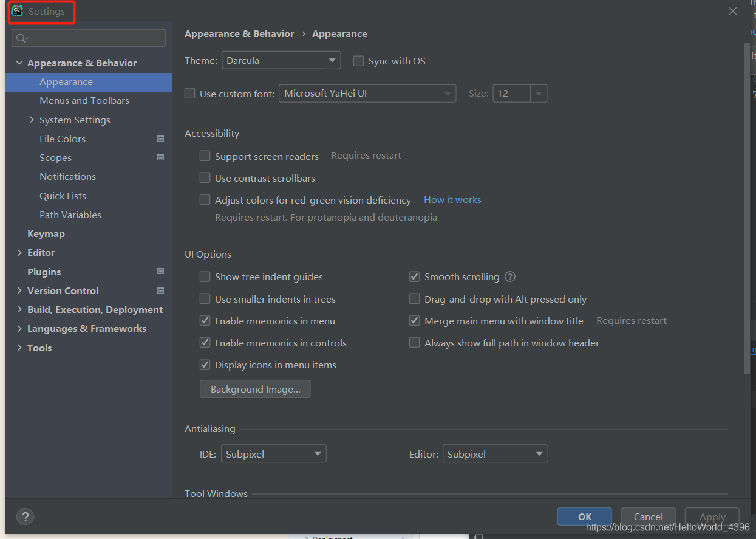Open the Editor antialiasing dropdown
The image size is (756, 539).
pyautogui.click(x=495, y=454)
